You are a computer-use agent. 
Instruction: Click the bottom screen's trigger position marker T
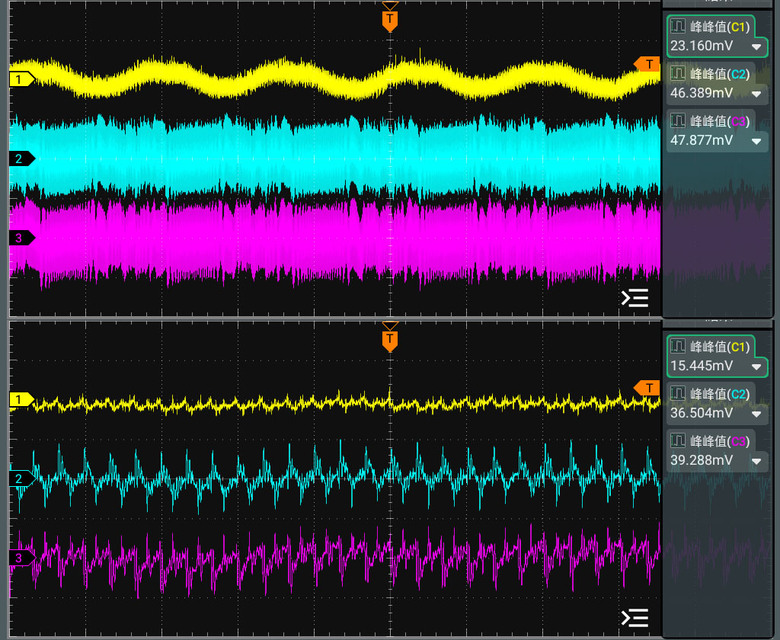click(x=390, y=341)
